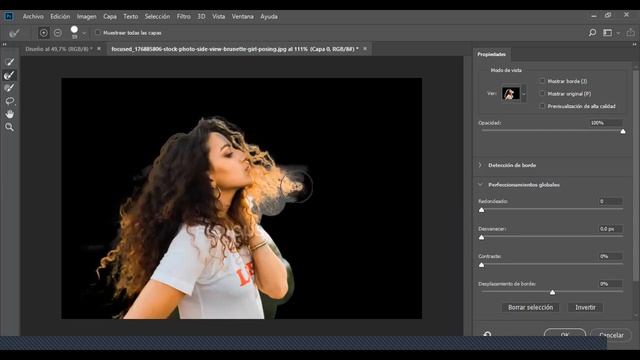Switch to the focused stock-photo jpg tab
The width and height of the screenshot is (640, 360).
(235, 49)
